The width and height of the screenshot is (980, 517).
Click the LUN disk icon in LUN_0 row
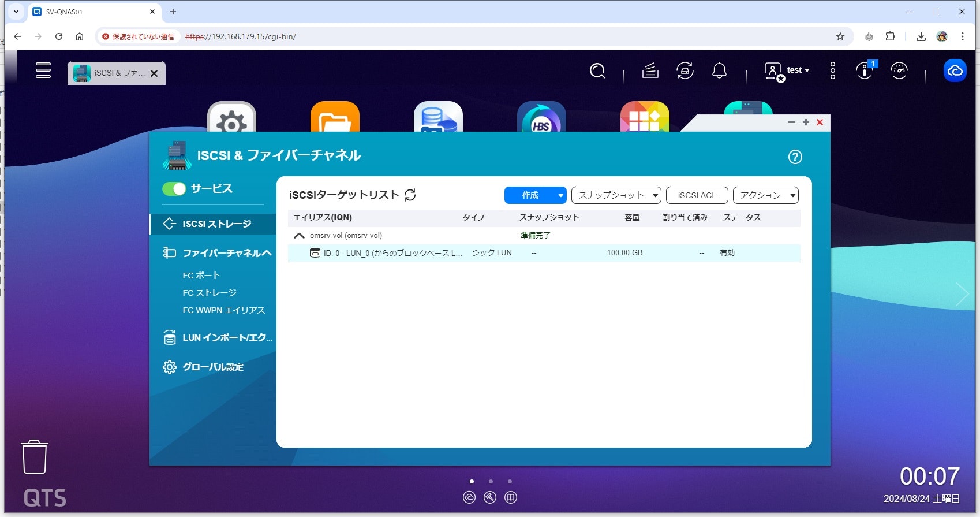pos(315,253)
